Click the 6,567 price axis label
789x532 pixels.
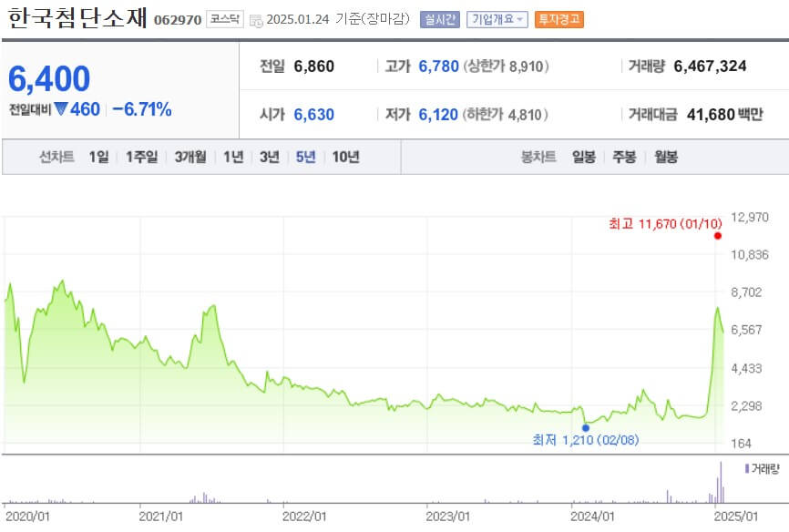746,330
